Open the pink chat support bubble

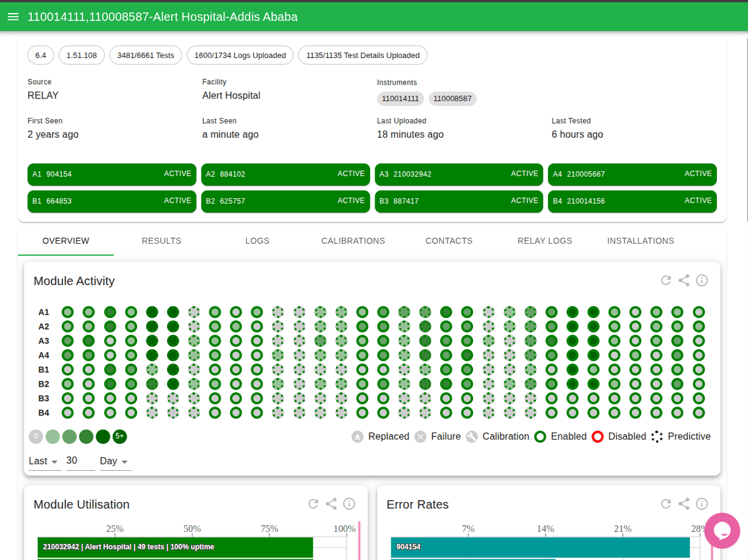coord(722,530)
